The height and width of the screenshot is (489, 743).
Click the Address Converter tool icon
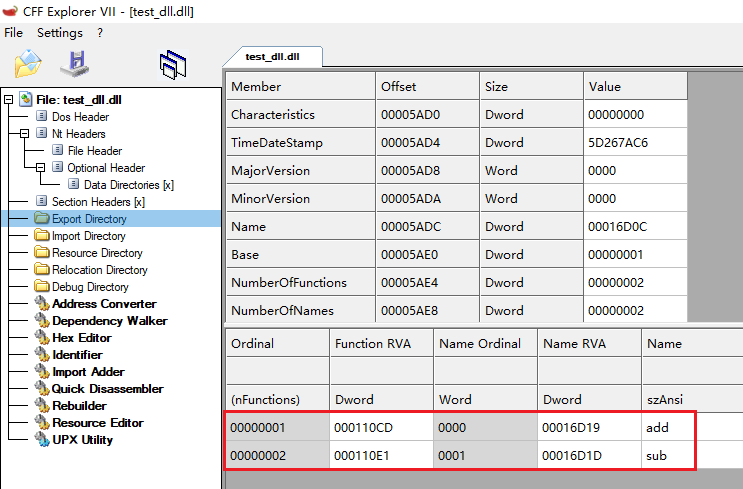click(x=42, y=304)
